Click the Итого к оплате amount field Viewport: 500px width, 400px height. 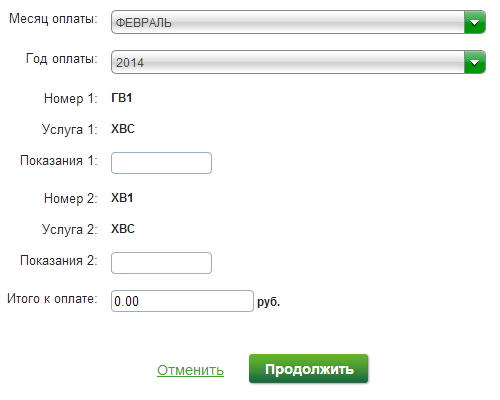tap(182, 301)
